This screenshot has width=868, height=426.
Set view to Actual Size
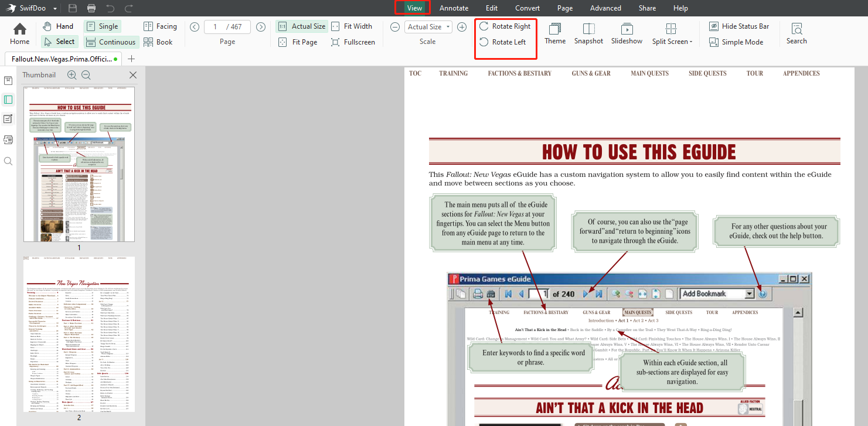301,26
